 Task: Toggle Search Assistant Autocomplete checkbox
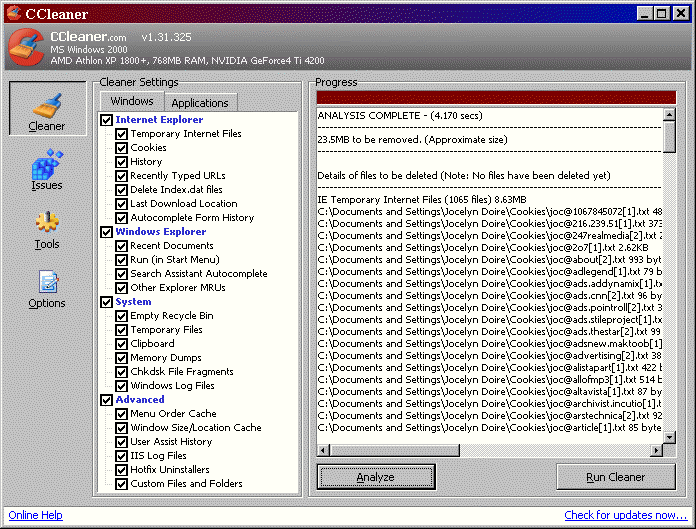[121, 274]
